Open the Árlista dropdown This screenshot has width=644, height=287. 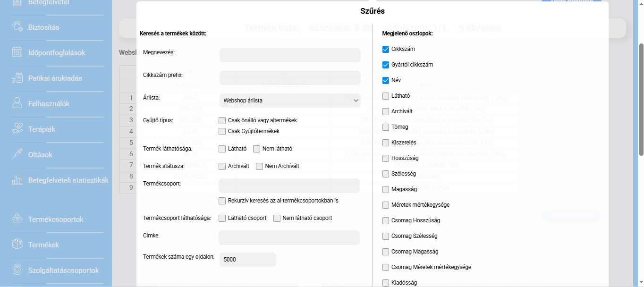(290, 101)
